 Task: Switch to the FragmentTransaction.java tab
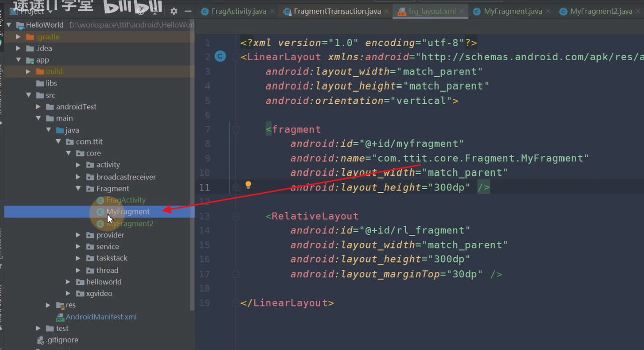click(337, 11)
